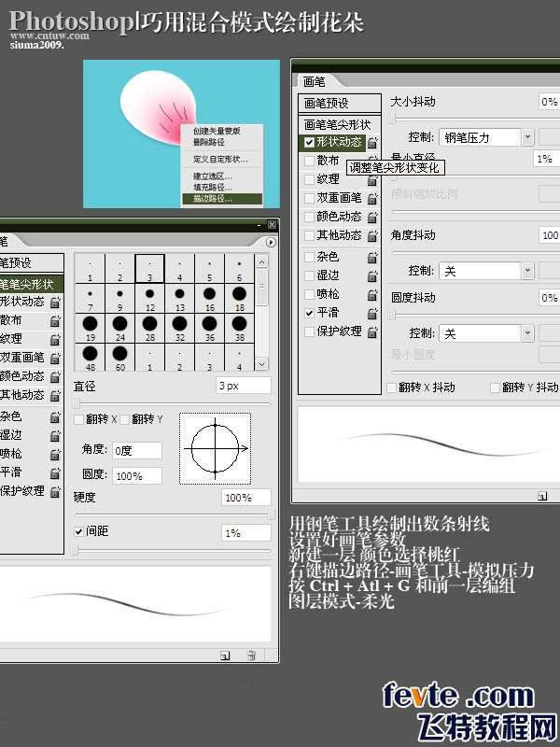Click lock icon beside 其他动态 in left panel
The width and height of the screenshot is (560, 747).
pos(55,395)
